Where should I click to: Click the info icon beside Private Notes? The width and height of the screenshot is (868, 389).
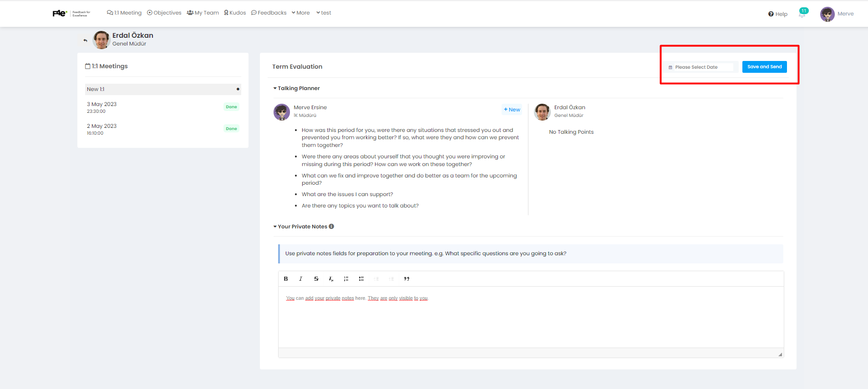[331, 227]
